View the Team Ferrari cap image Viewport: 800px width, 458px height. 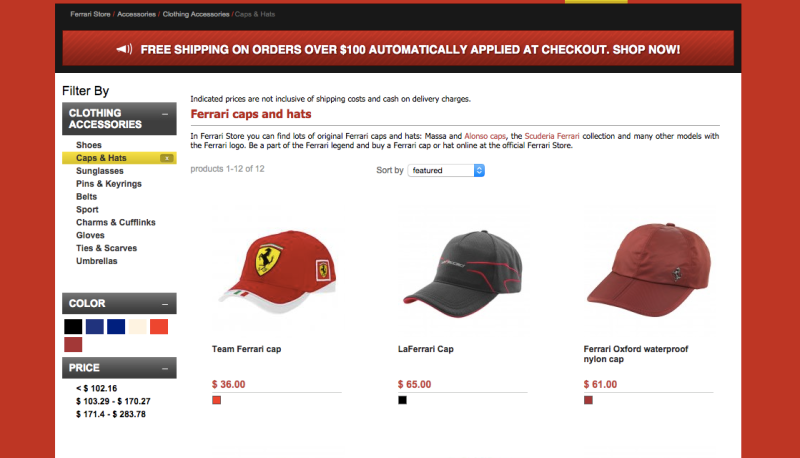click(277, 271)
